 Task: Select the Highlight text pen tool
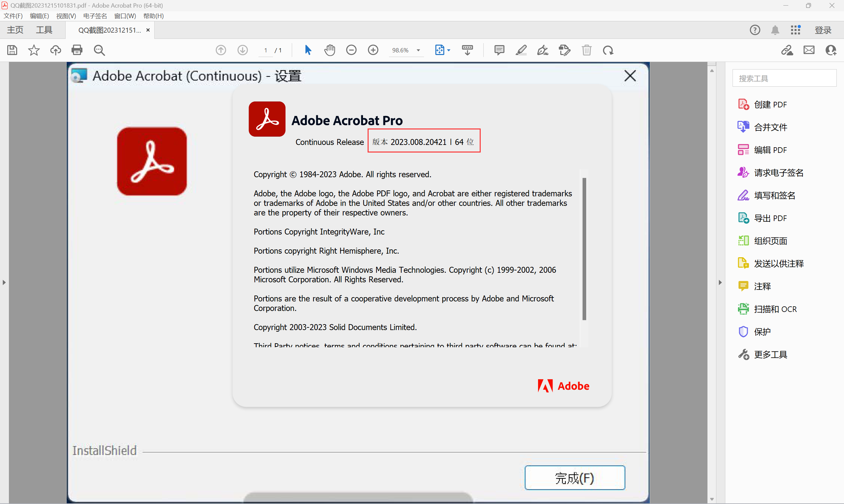(x=521, y=50)
